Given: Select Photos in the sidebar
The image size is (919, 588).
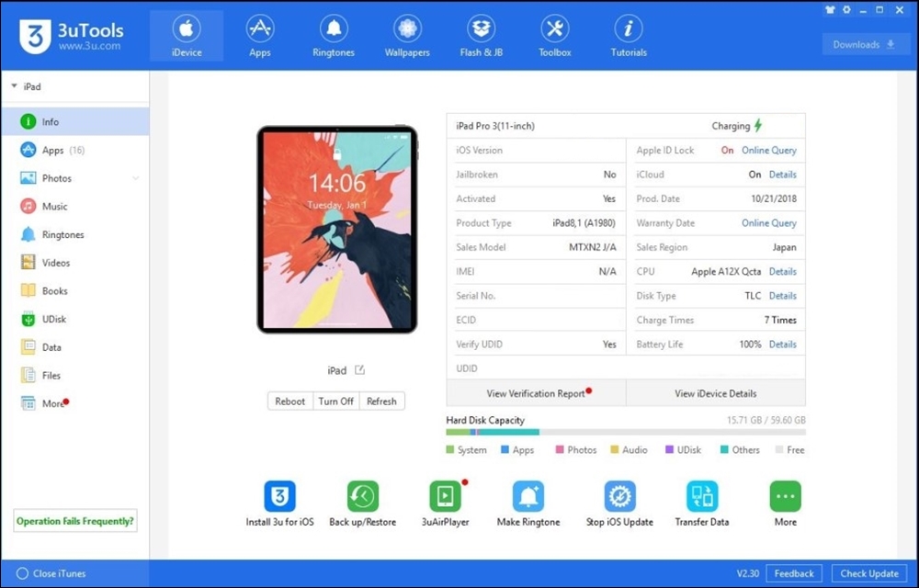Looking at the screenshot, I should point(75,178).
